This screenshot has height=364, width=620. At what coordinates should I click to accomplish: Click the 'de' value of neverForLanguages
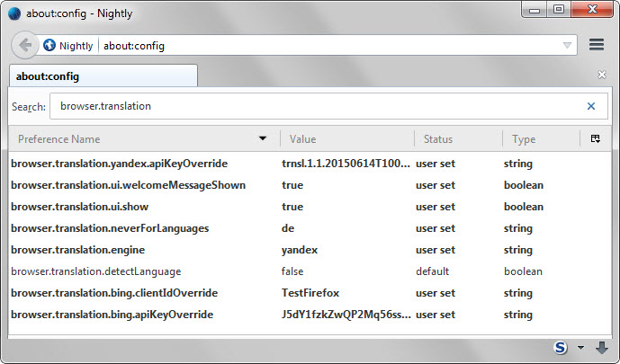(287, 228)
